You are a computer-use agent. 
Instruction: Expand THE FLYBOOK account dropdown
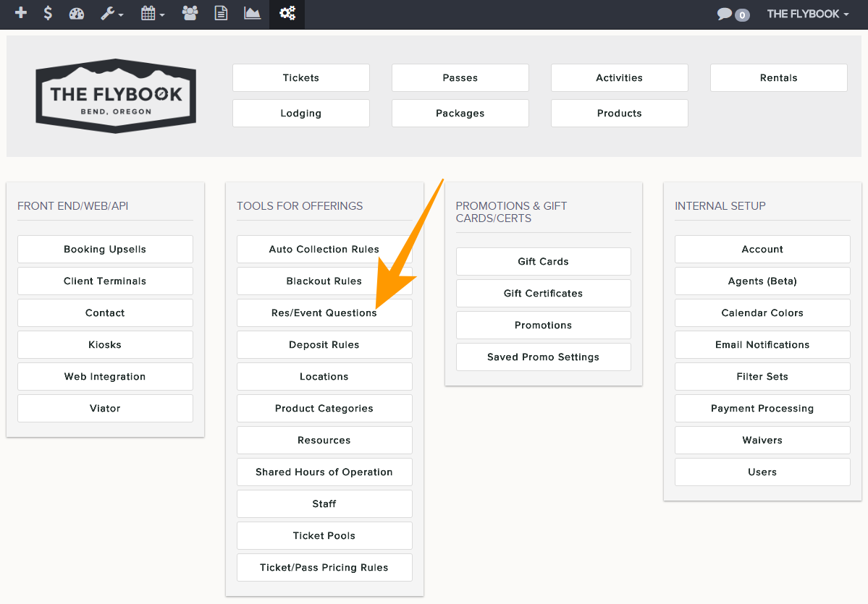click(x=808, y=14)
